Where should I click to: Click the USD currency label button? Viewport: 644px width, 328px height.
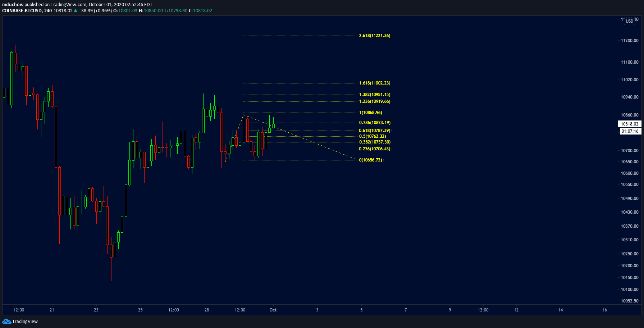pyautogui.click(x=629, y=21)
